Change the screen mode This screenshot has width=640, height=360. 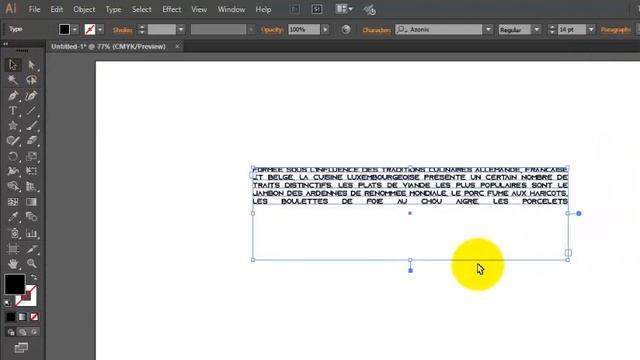21,348
